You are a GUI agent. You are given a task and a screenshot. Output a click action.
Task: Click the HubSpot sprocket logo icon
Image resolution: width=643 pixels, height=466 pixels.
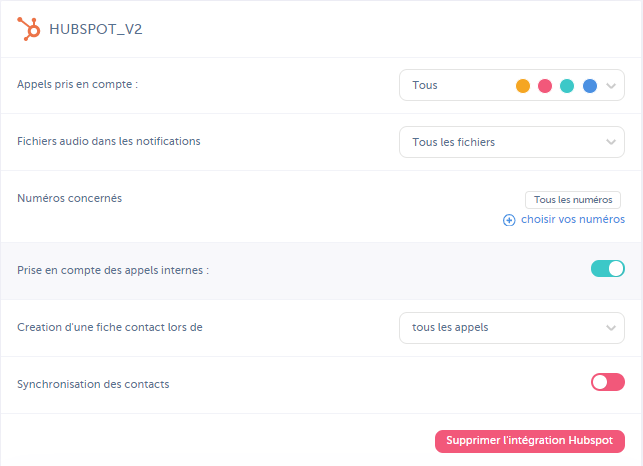[x=29, y=29]
